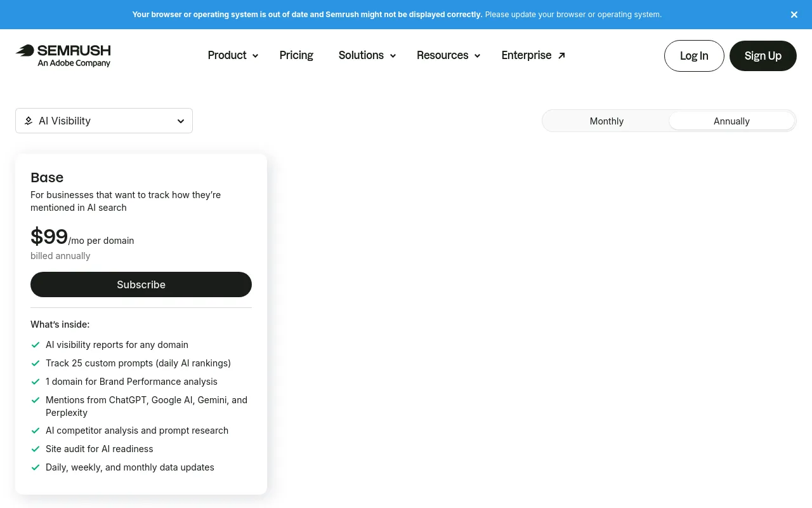The height and width of the screenshot is (508, 812).
Task: Click 'Mentions from ChatGPT, Google AI' text
Action: [147, 406]
